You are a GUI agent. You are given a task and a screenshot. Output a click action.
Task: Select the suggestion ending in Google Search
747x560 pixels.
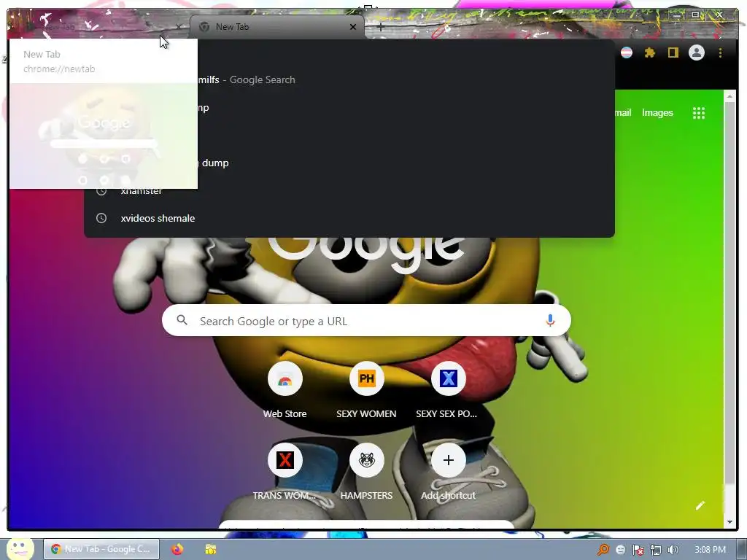[x=349, y=80]
